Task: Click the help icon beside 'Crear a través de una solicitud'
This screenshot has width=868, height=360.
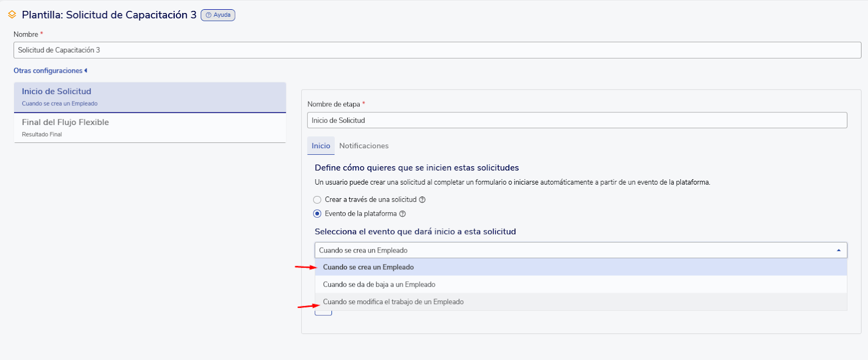Action: [422, 200]
